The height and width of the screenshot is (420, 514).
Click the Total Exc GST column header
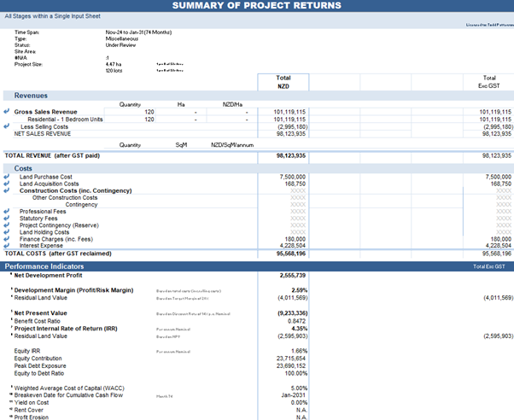[x=488, y=82]
